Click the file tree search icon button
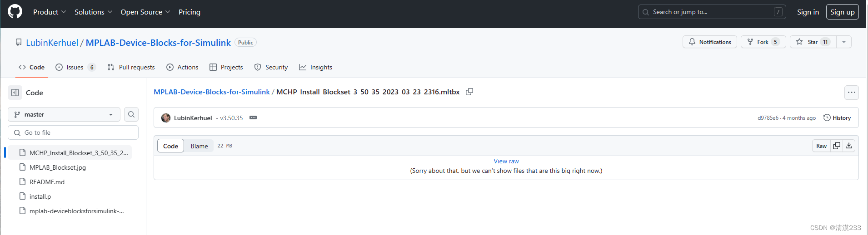The image size is (868, 235). click(x=131, y=114)
